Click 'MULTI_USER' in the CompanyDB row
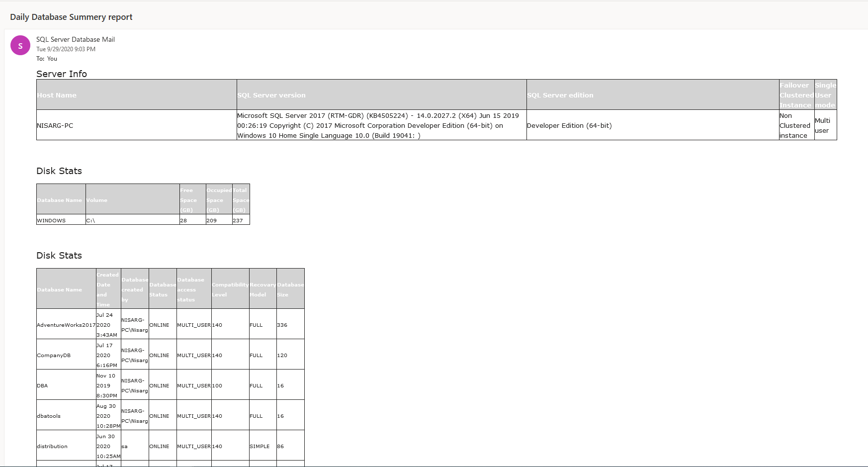The image size is (868, 467). pos(194,355)
